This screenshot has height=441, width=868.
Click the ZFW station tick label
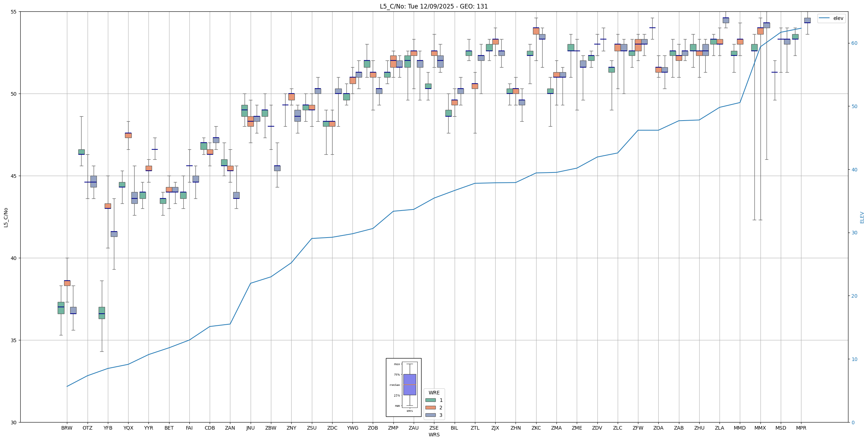tap(638, 428)
